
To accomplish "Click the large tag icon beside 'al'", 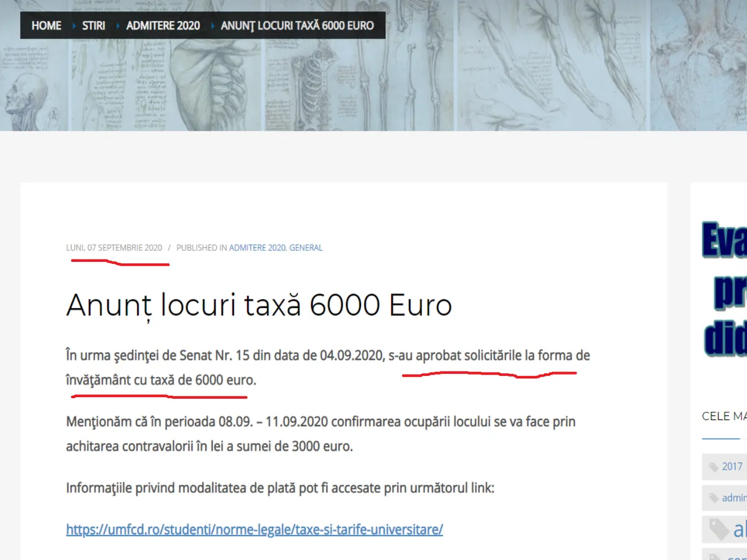I will [719, 530].
